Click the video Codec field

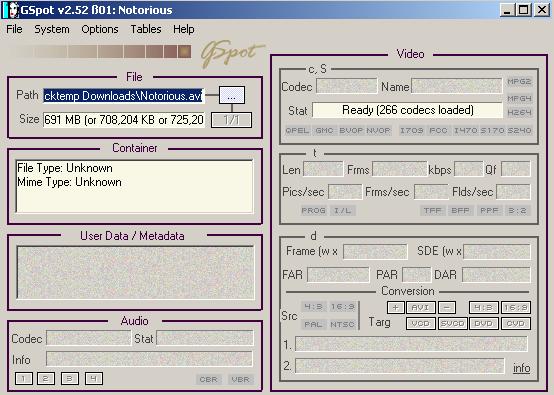pyautogui.click(x=347, y=86)
